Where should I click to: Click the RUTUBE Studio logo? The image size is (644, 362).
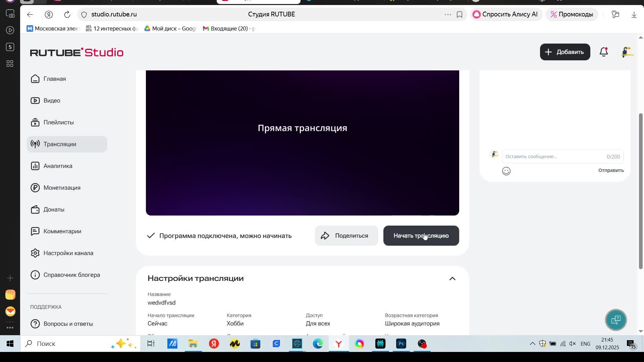click(77, 52)
